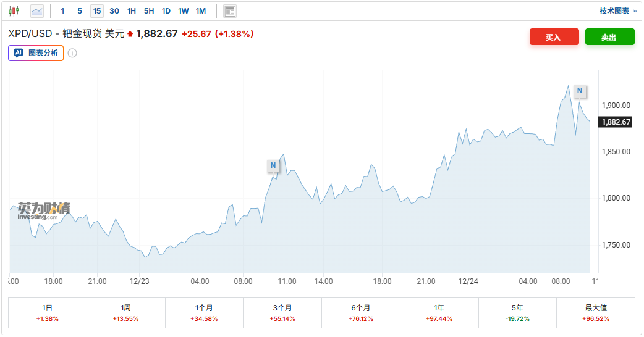Viewport: 644px width, 337px height.
Task: Select the 1 minute interval
Action: [62, 11]
